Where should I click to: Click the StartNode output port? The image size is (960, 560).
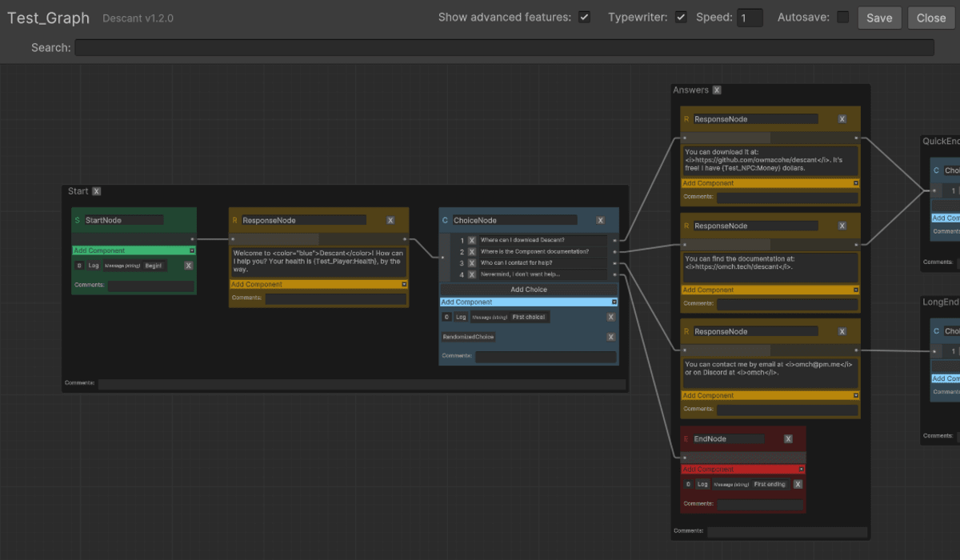click(x=192, y=238)
